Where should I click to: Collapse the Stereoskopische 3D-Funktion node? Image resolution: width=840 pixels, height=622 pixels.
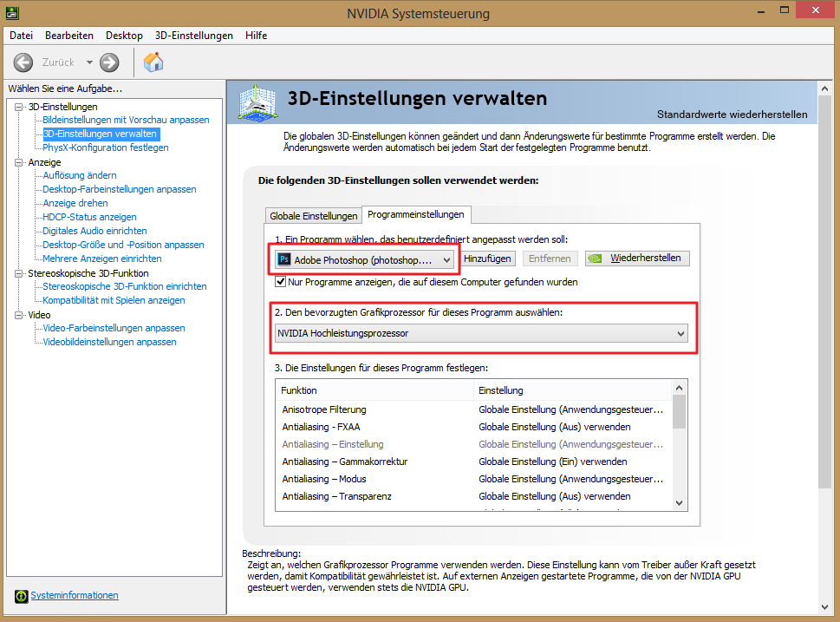19,273
